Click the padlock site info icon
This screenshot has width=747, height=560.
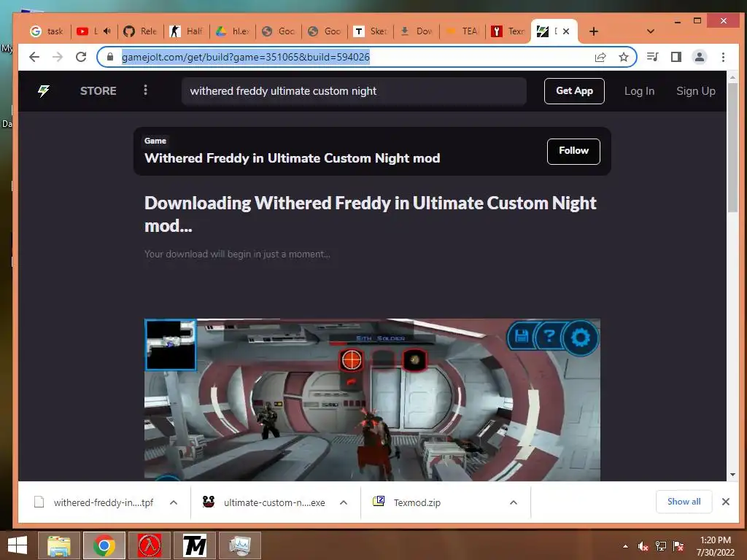click(110, 57)
